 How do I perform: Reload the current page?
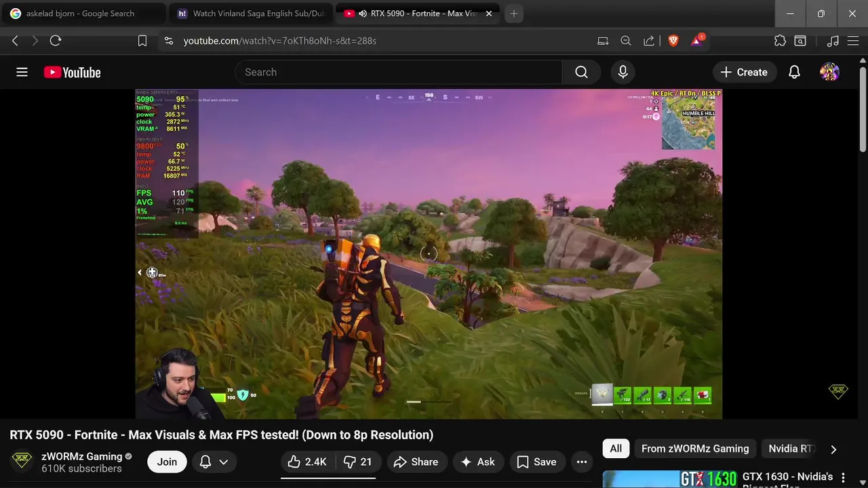pos(56,41)
